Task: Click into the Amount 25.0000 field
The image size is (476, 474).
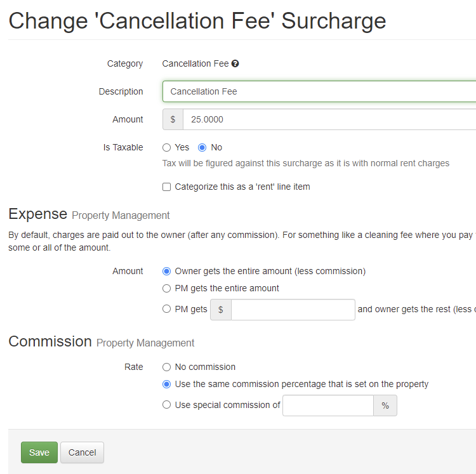Action: (329, 119)
